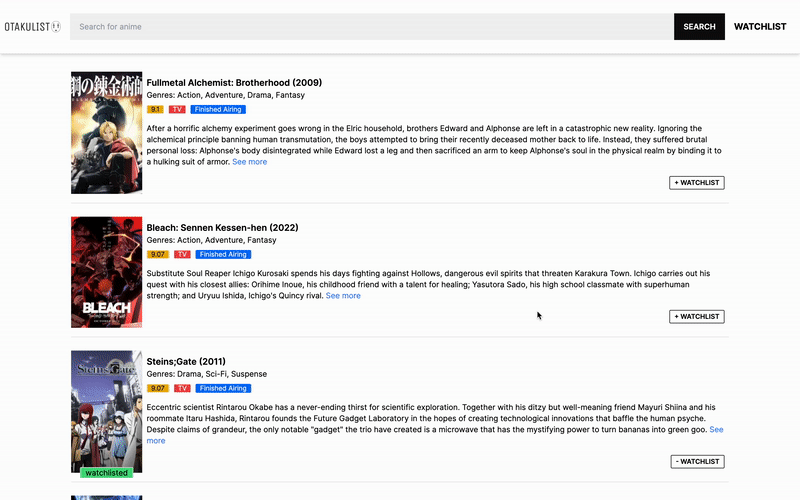The height and width of the screenshot is (500, 800).
Task: Open the WATCHLIST page from header
Action: pyautogui.click(x=760, y=27)
